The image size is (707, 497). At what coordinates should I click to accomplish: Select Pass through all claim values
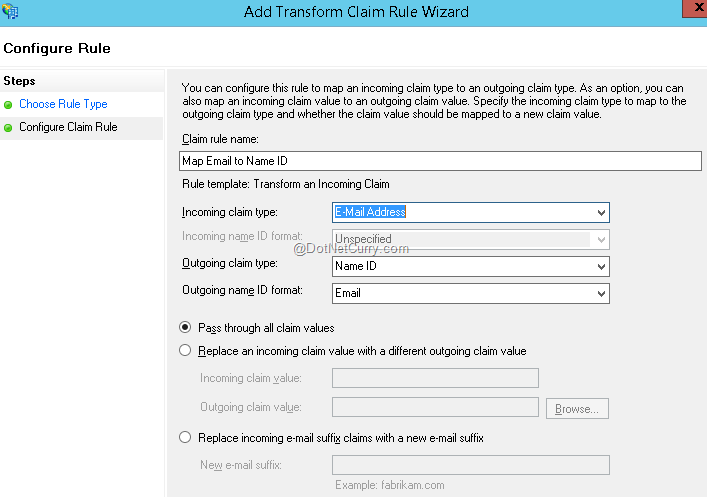tap(184, 327)
